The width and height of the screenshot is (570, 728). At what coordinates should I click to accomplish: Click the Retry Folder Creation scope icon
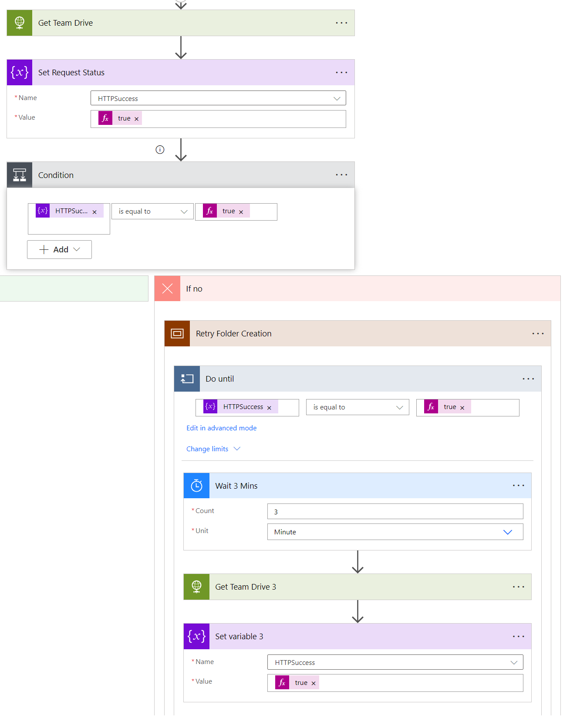177,333
